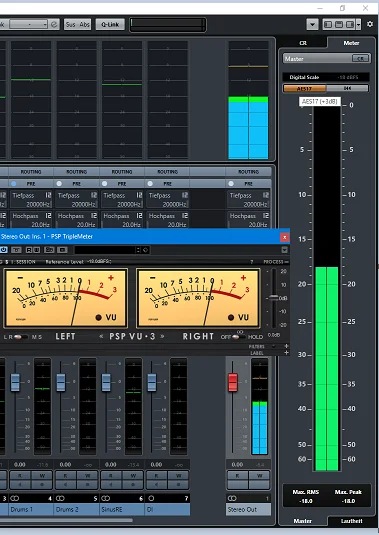Open the function menu down-arrow button
This screenshot has height=535, width=379.
pyautogui.click(x=312, y=24)
